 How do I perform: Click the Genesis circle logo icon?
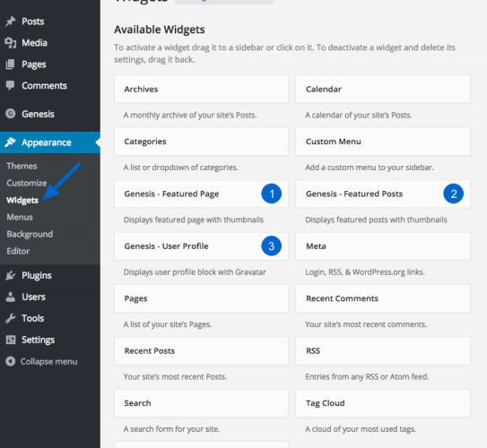pos(11,114)
